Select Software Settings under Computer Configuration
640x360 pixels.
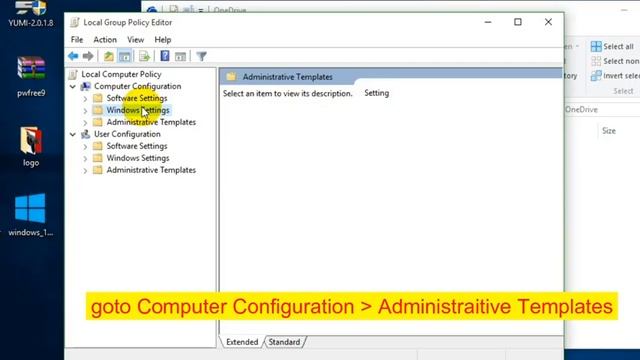tap(137, 98)
